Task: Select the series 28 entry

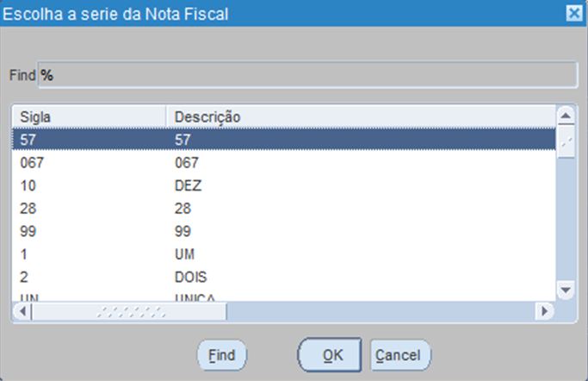Action: click(284, 209)
